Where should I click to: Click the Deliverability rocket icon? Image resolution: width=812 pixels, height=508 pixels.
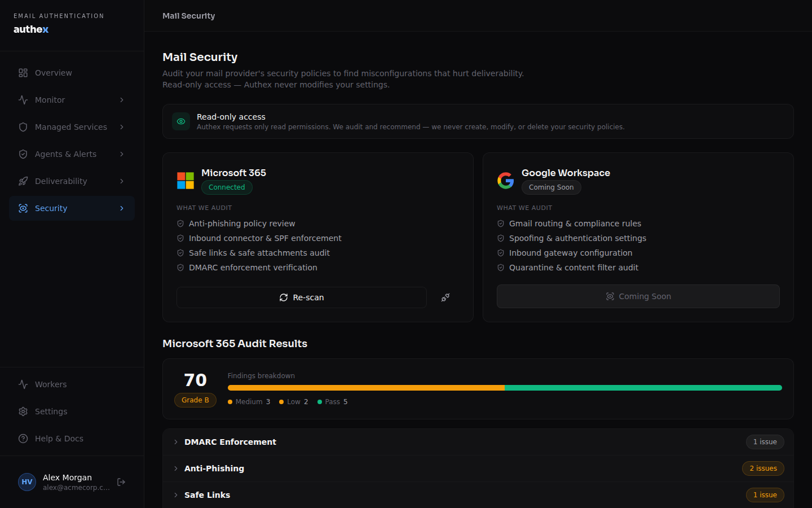point(23,181)
